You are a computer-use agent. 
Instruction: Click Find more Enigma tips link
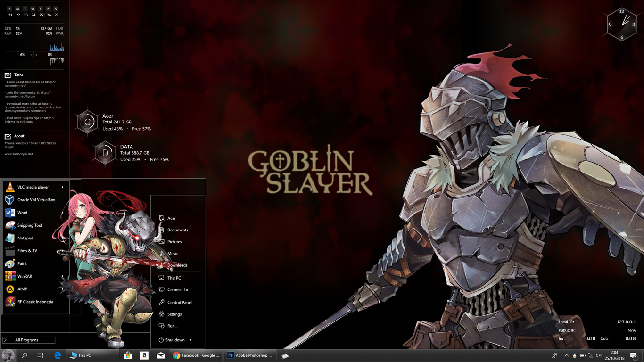pos(30,120)
